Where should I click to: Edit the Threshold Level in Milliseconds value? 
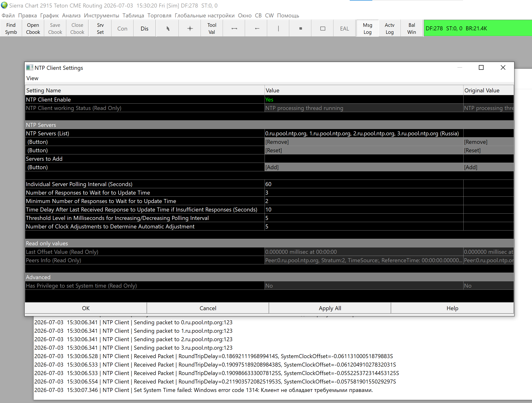click(x=364, y=218)
